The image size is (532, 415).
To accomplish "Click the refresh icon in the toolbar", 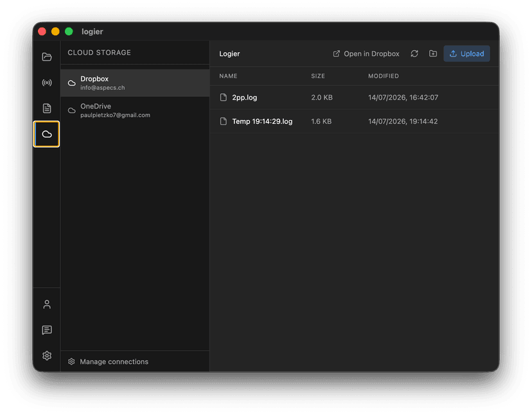I will coord(414,53).
